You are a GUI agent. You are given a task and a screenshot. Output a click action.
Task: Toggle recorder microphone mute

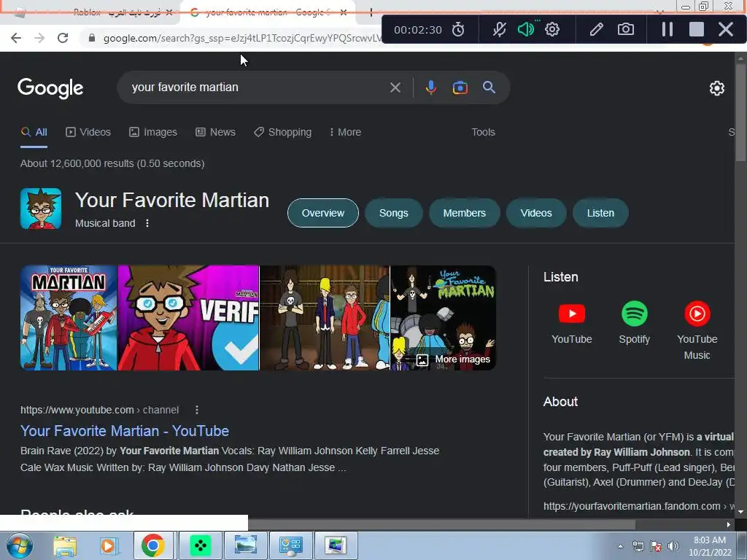click(x=499, y=29)
